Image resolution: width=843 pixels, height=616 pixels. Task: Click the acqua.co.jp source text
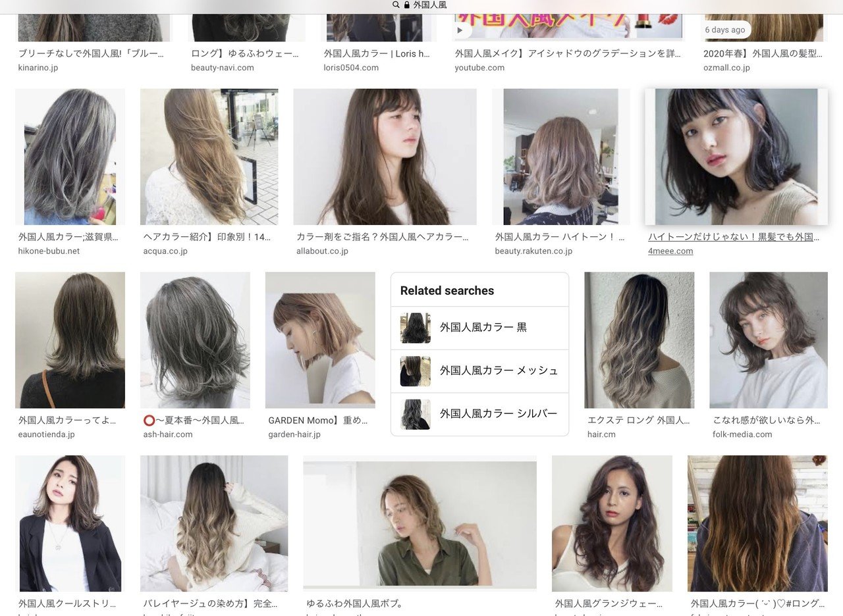tap(165, 251)
